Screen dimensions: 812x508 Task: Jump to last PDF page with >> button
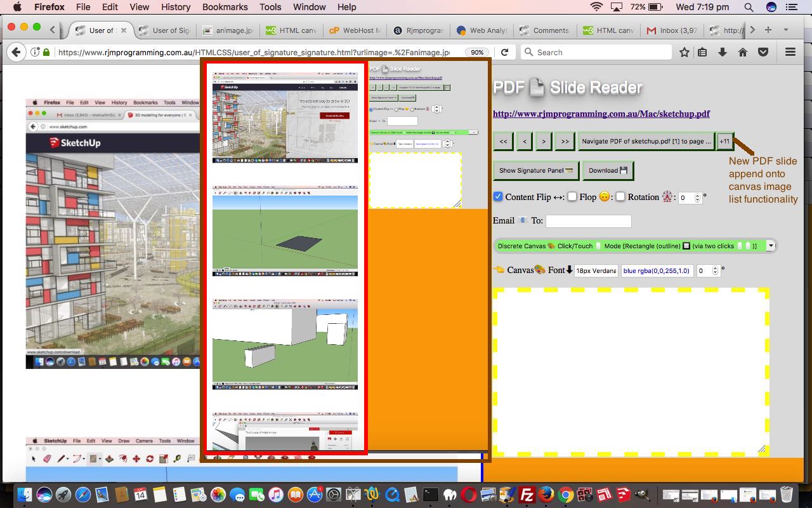565,142
